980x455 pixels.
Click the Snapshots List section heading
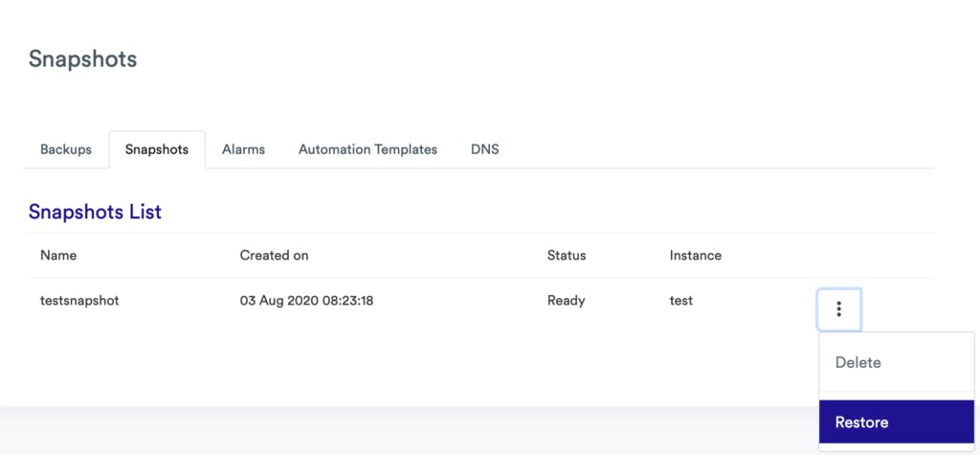[x=95, y=212]
